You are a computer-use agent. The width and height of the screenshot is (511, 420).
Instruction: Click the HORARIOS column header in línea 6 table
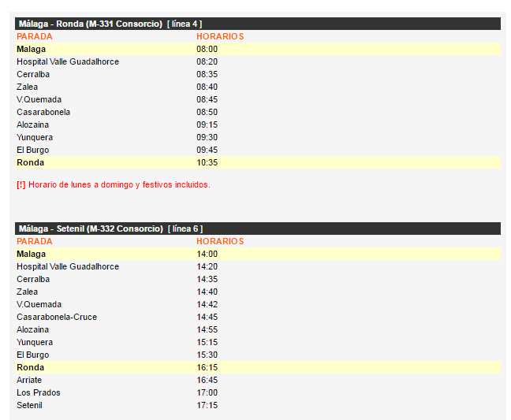pyautogui.click(x=220, y=242)
